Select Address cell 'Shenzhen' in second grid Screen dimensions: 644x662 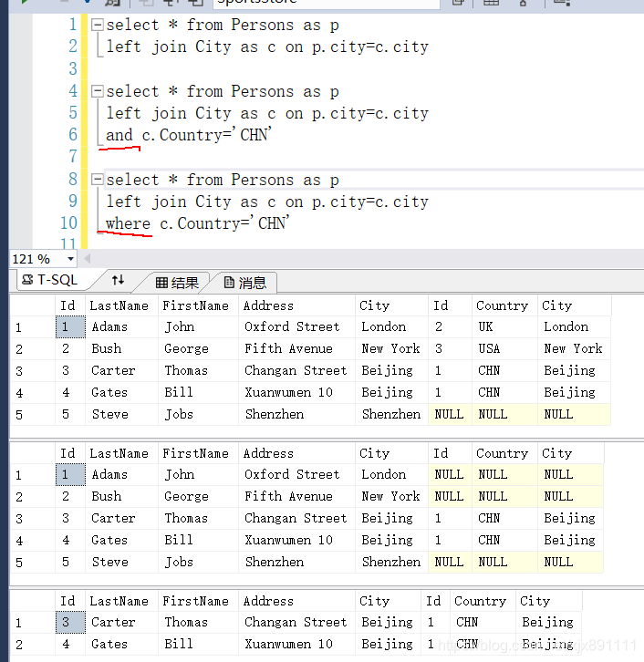pyautogui.click(x=296, y=562)
